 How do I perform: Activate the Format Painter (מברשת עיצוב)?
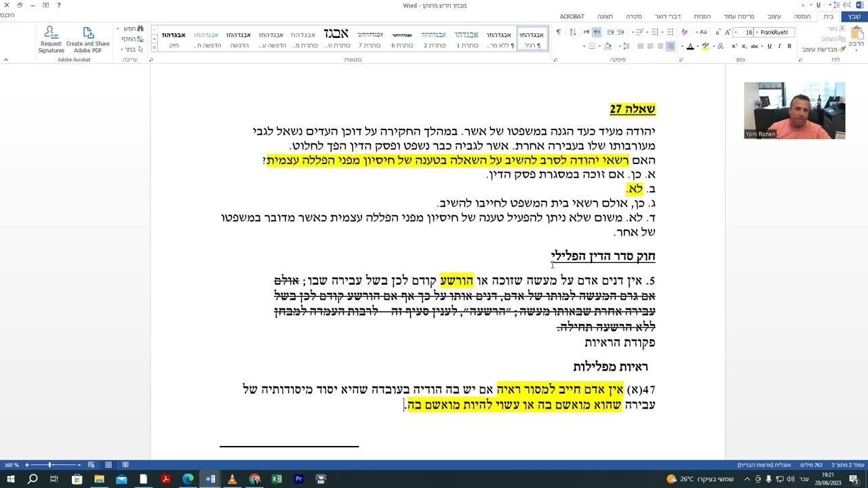tap(823, 49)
